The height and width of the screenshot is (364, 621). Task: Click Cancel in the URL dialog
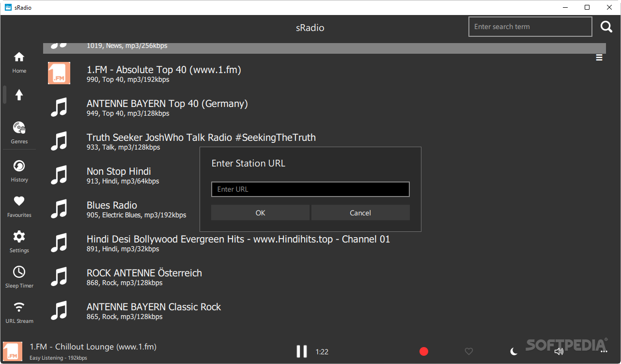(x=360, y=212)
